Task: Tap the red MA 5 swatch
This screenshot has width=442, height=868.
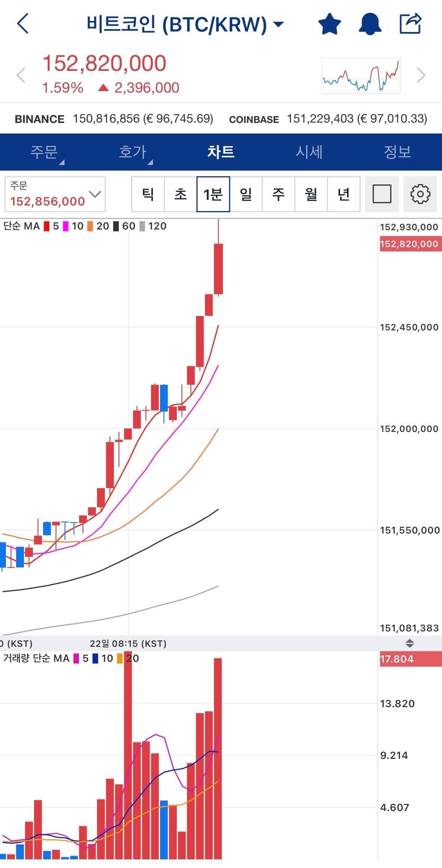Action: pos(47,226)
